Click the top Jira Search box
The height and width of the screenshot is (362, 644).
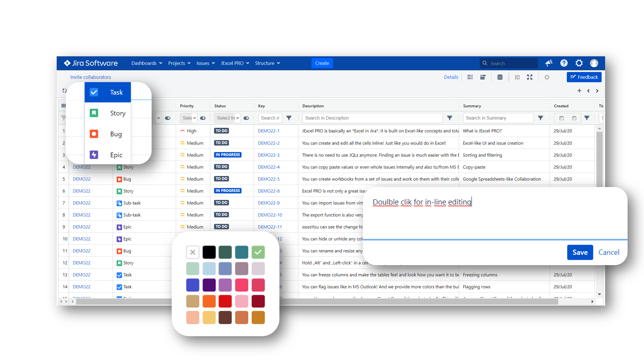click(x=509, y=63)
